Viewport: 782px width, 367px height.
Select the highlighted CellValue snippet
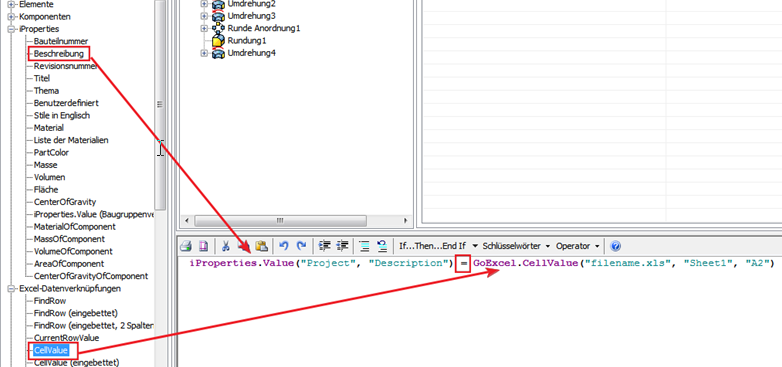(50, 351)
